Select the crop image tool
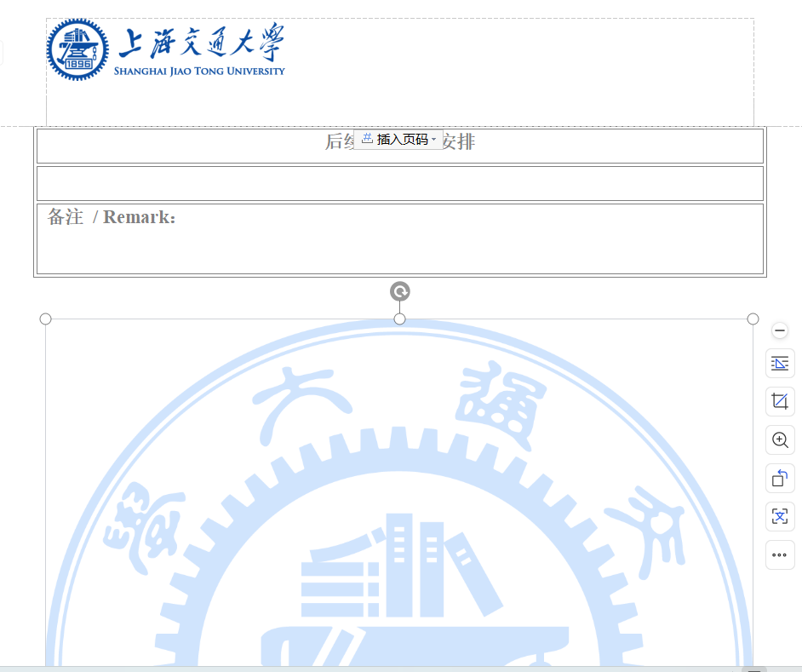Viewport: 802px width, 672px height. 780,401
